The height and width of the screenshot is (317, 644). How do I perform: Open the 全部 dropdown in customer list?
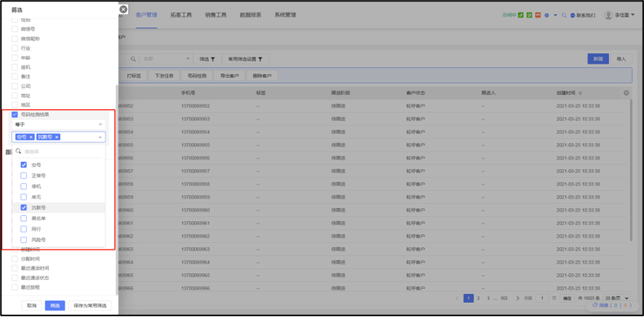pyautogui.click(x=166, y=59)
